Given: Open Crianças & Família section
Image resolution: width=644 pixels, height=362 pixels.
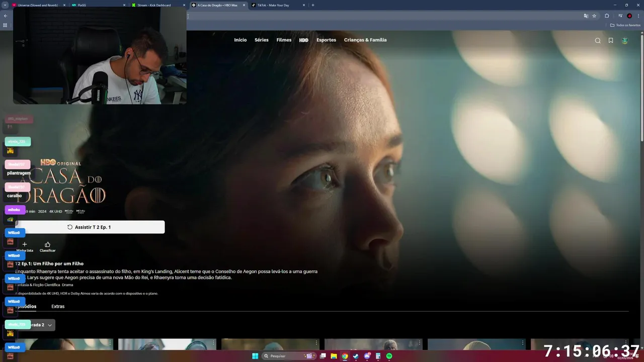Looking at the screenshot, I should [365, 40].
